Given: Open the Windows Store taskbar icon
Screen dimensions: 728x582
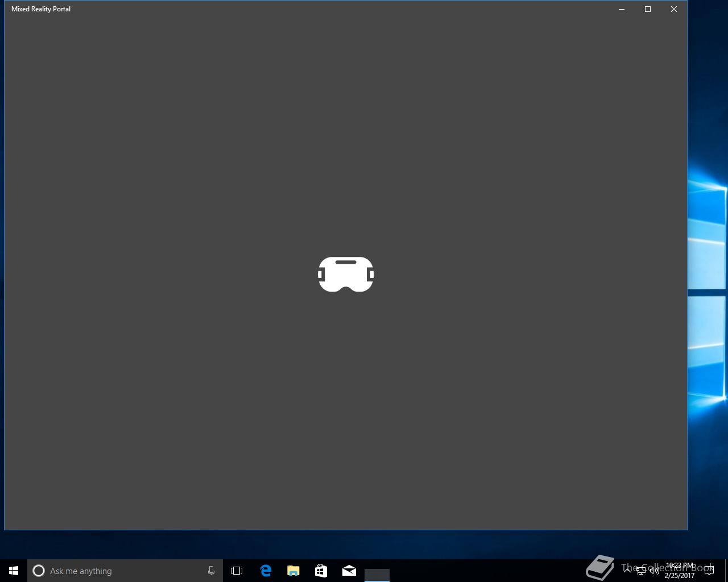Looking at the screenshot, I should click(321, 571).
